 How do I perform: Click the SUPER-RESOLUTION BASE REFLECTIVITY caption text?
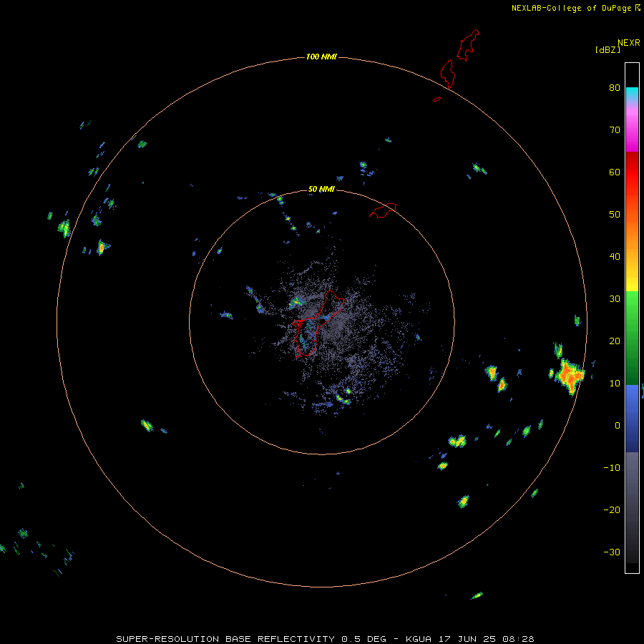pos(225,639)
